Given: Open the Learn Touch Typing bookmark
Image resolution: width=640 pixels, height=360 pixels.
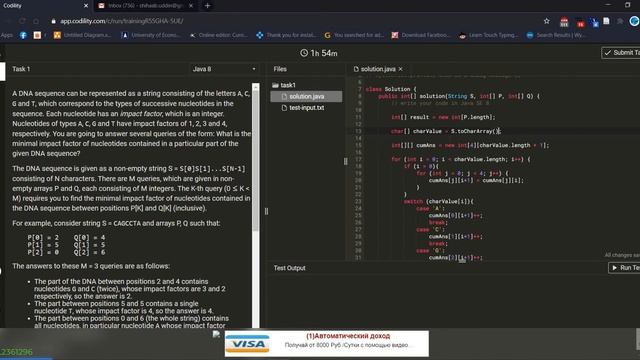Looking at the screenshot, I should [x=489, y=36].
